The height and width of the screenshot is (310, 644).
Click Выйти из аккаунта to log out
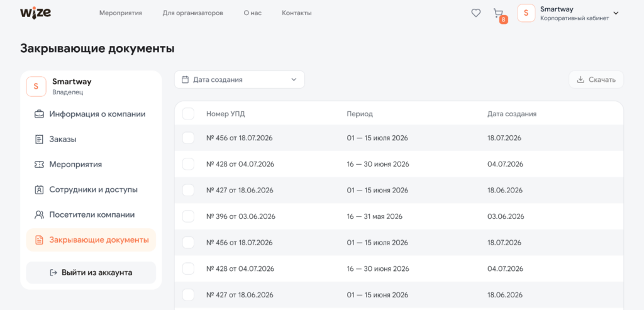coord(91,273)
